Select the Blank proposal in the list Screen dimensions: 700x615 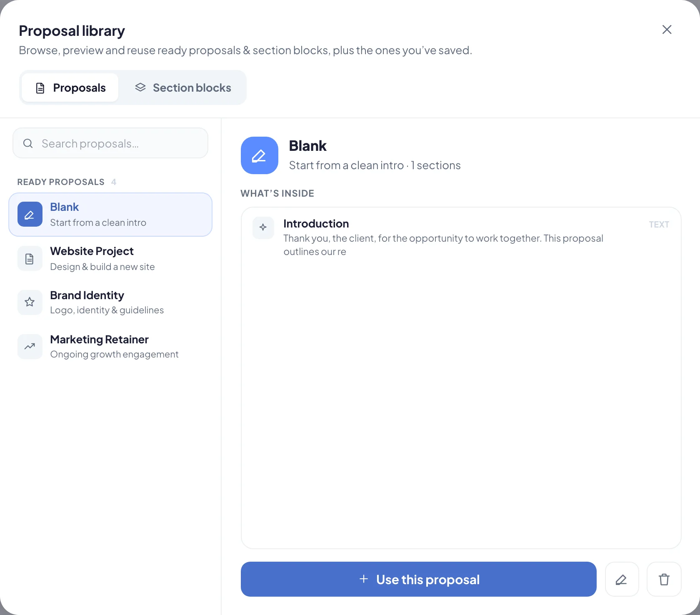pyautogui.click(x=110, y=215)
